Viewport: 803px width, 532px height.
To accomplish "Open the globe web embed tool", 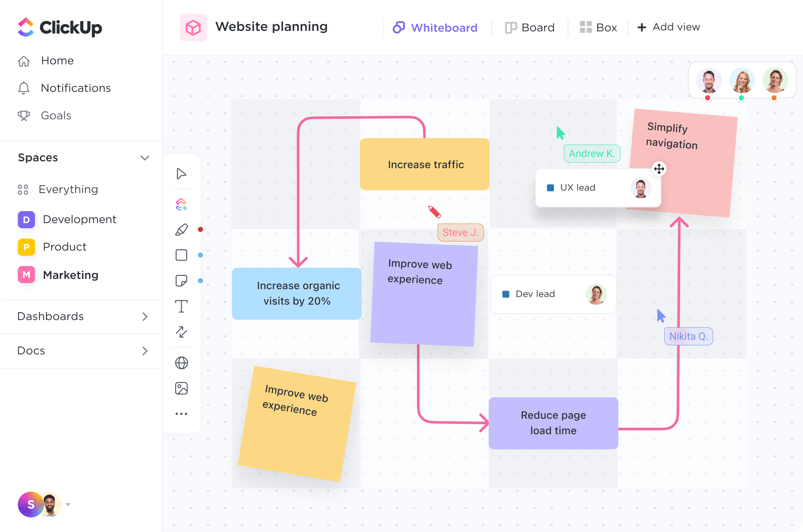I will point(181,363).
